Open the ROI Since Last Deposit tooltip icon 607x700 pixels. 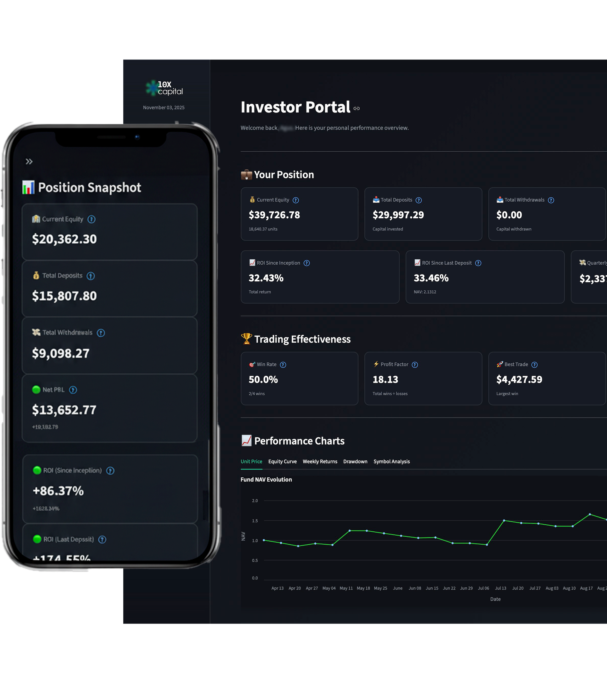click(x=478, y=263)
